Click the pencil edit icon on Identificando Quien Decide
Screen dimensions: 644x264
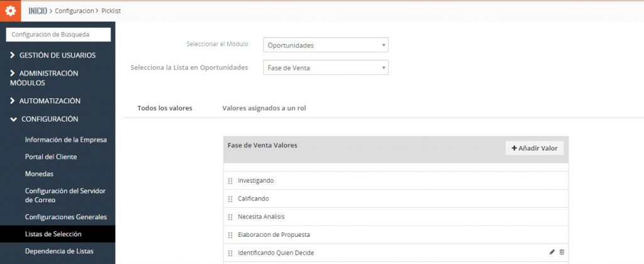[552, 252]
